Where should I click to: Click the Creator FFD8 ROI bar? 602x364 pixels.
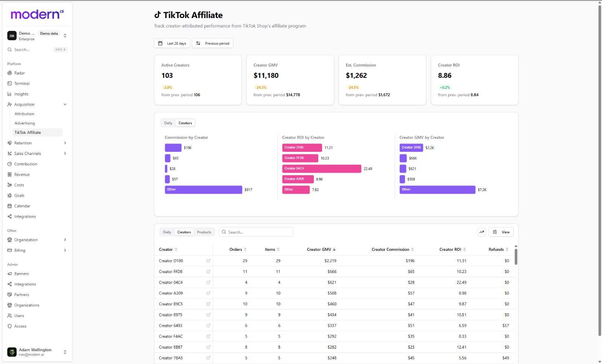pyautogui.click(x=300, y=158)
